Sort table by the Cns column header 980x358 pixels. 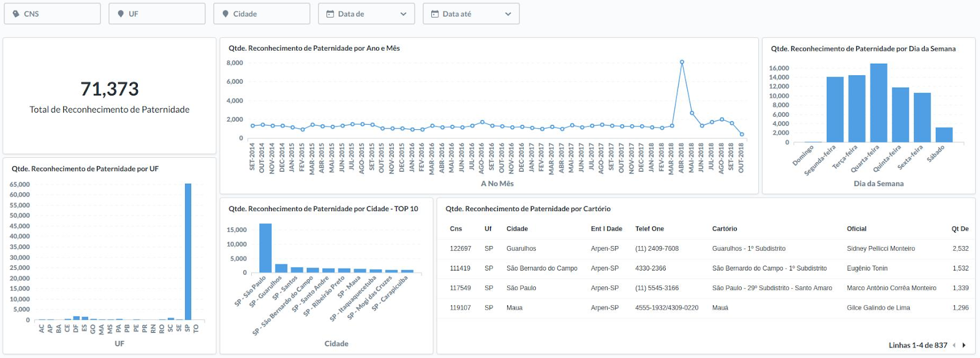coord(456,229)
